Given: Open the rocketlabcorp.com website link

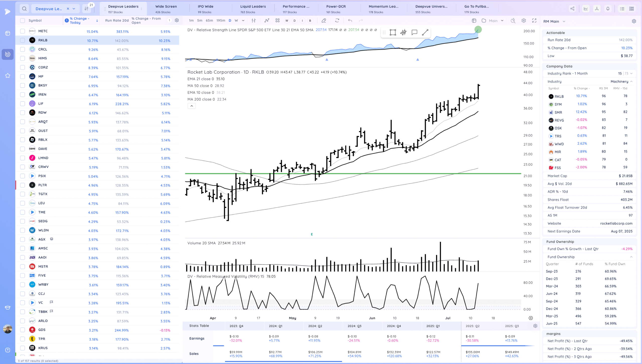Looking at the screenshot, I should tap(616, 223).
